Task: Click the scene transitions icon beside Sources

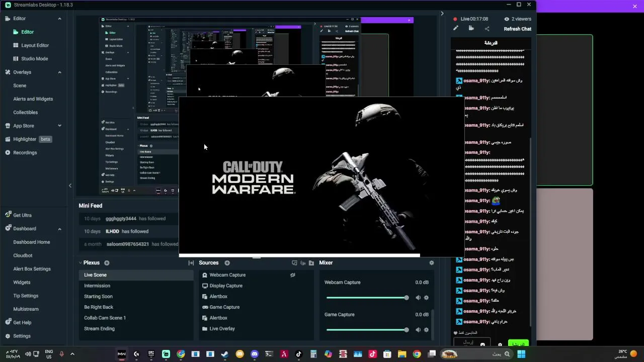Action: (x=191, y=263)
